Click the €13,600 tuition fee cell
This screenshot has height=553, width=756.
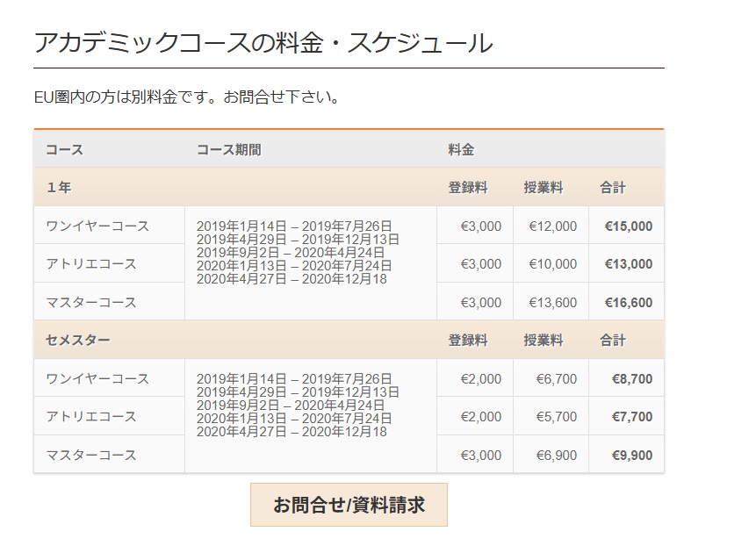pyautogui.click(x=553, y=302)
